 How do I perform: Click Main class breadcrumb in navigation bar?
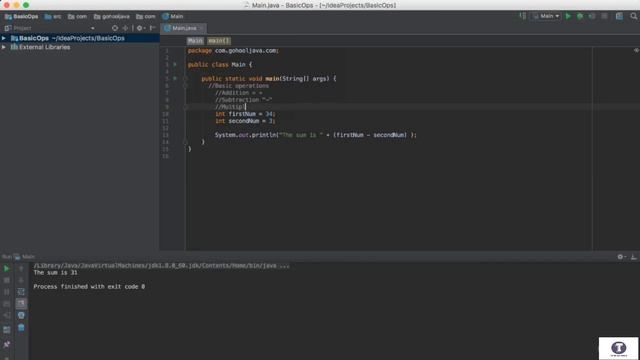click(173, 17)
